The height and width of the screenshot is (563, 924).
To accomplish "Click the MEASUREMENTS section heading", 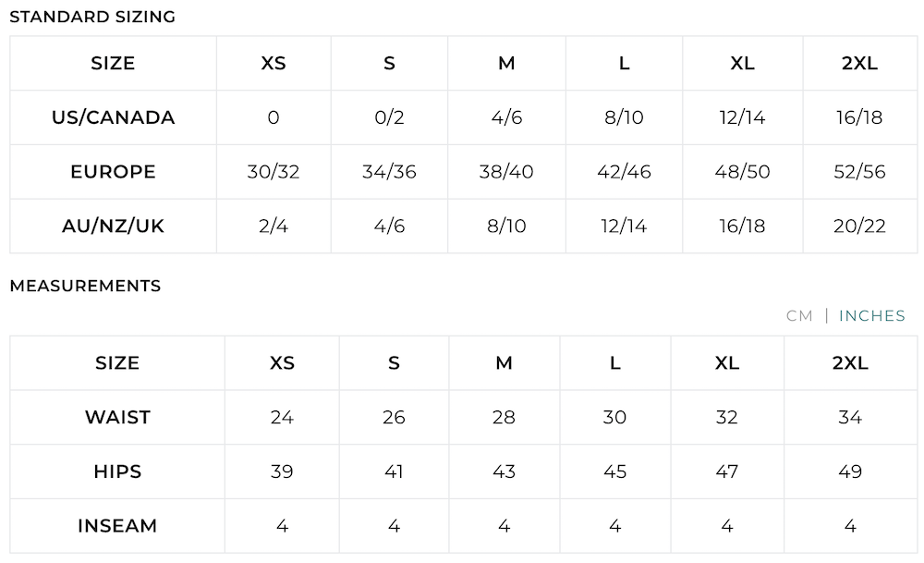I will 85,286.
